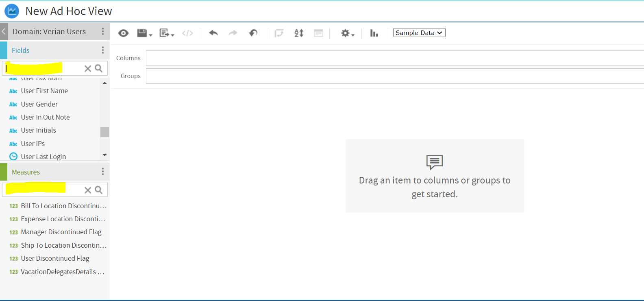Viewport: 644px width, 301px height.
Task: Click the display mode eye icon
Action: (x=123, y=33)
